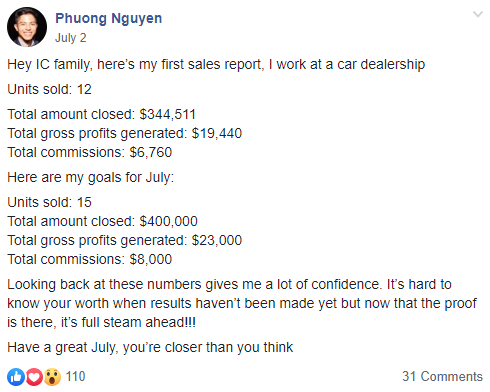Viewport: 490px width, 392px height.
Task: Click the total amount closed $344,511 text
Action: [x=101, y=114]
